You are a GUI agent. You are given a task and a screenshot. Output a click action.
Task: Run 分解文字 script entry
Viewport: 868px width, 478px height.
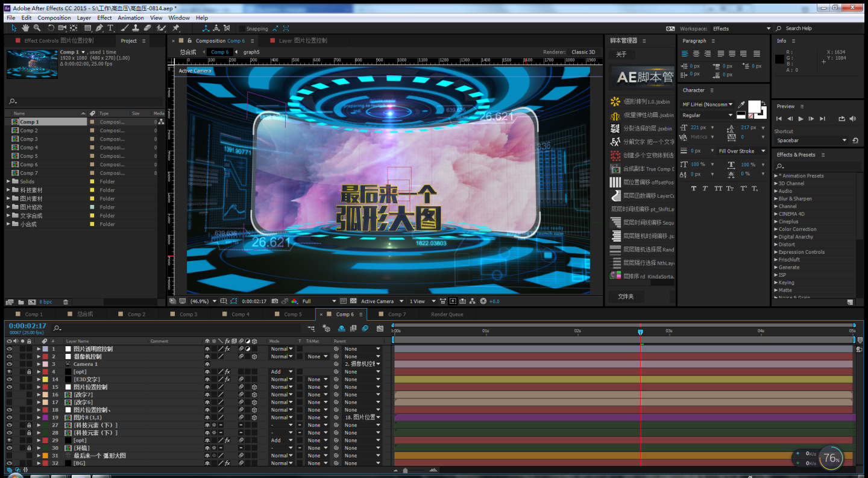coord(643,142)
